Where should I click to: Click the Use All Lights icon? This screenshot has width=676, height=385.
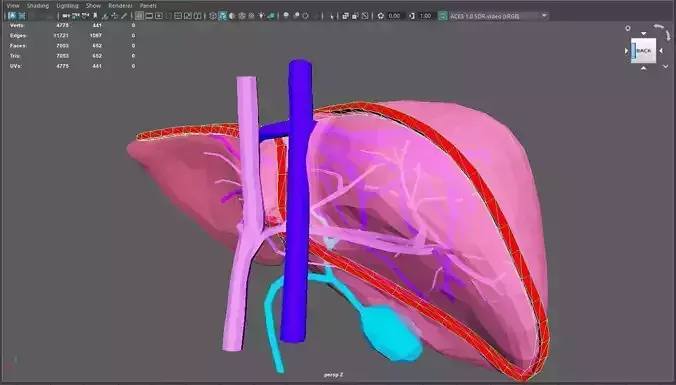261,16
